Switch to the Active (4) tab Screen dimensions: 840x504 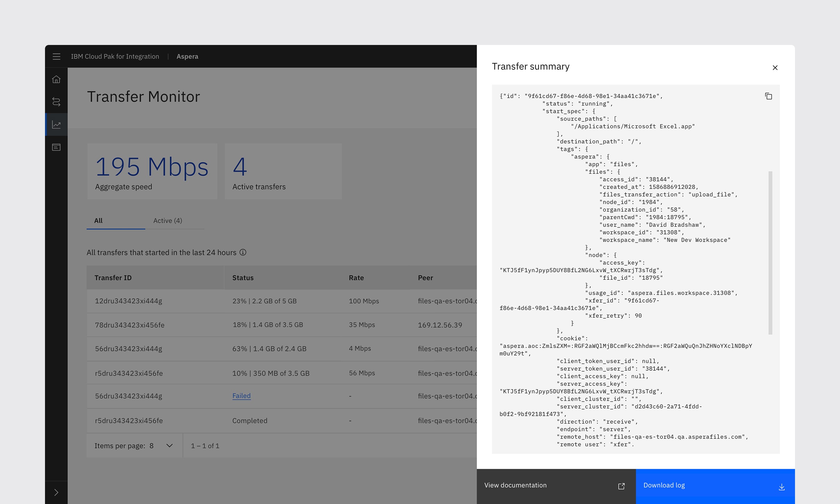point(167,221)
